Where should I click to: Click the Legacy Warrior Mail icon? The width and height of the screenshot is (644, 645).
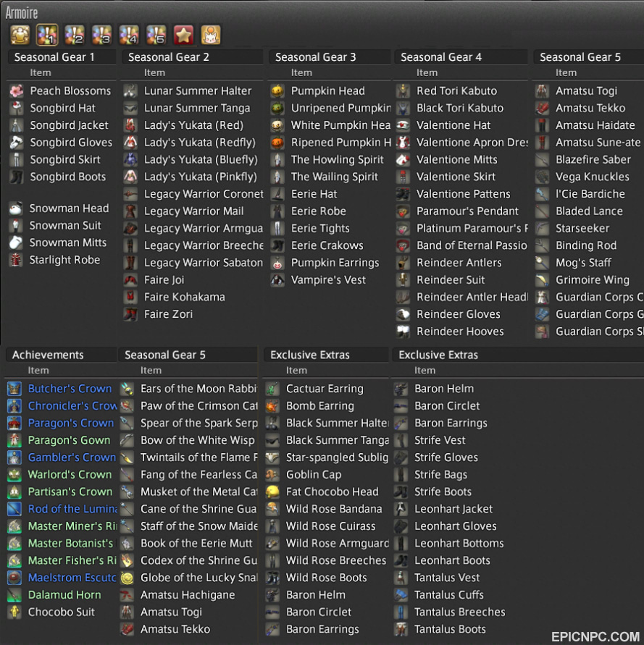click(x=130, y=211)
